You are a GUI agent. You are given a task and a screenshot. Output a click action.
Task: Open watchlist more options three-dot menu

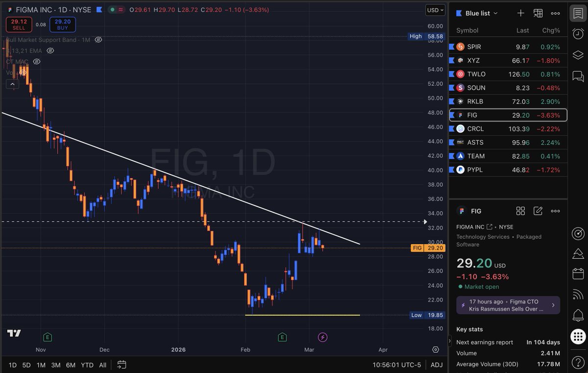click(x=555, y=13)
